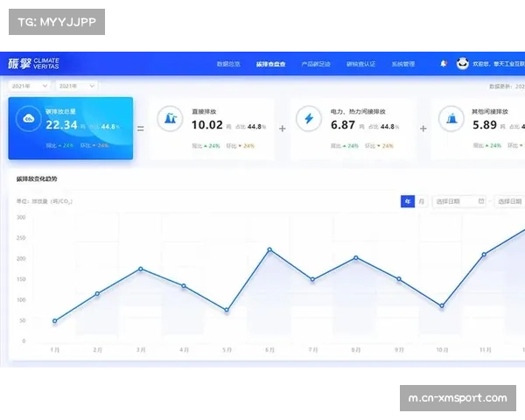Click the 10.02 direct emissions value

(x=206, y=125)
